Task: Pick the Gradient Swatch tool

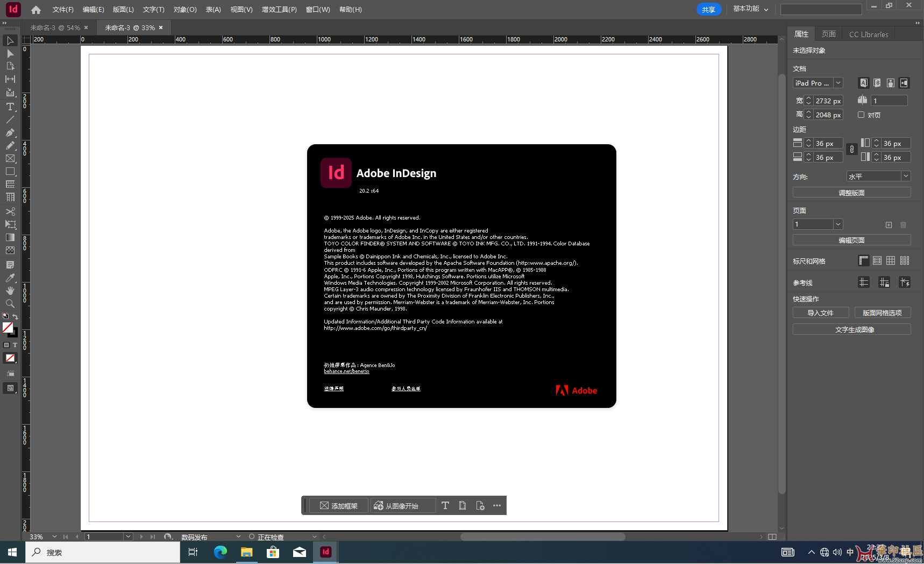Action: (10, 237)
